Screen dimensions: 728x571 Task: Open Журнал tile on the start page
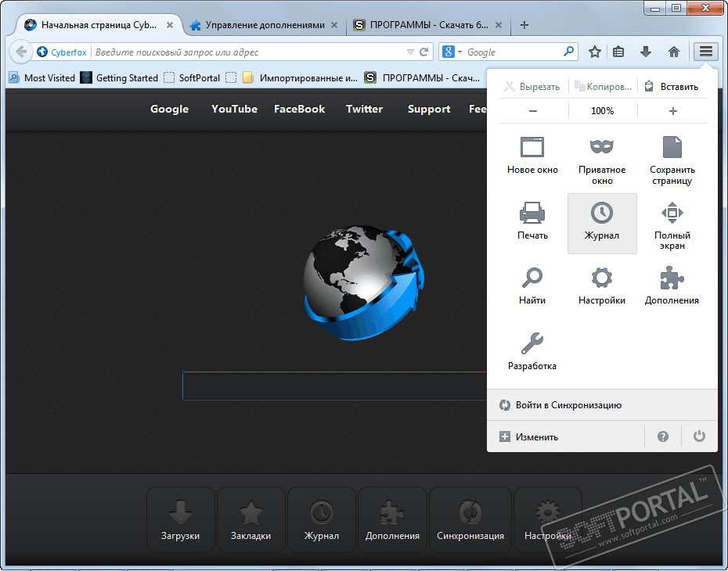[x=322, y=519]
